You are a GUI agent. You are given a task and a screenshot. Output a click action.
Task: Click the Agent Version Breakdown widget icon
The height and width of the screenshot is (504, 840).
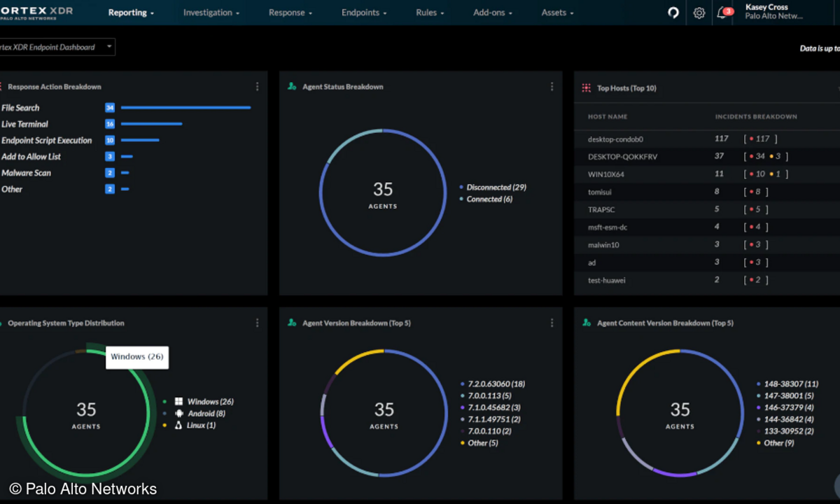tap(292, 323)
